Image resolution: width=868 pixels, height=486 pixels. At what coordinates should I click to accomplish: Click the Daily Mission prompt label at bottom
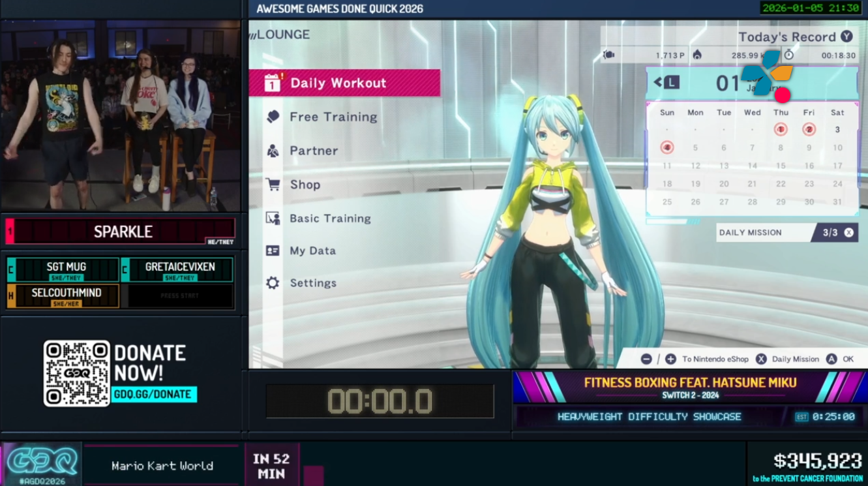[796, 359]
